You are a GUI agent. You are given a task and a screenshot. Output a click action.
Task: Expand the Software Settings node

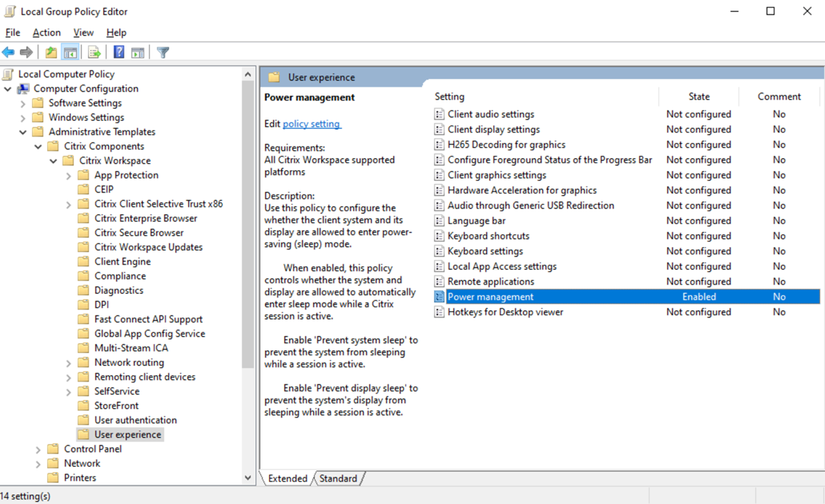click(23, 104)
